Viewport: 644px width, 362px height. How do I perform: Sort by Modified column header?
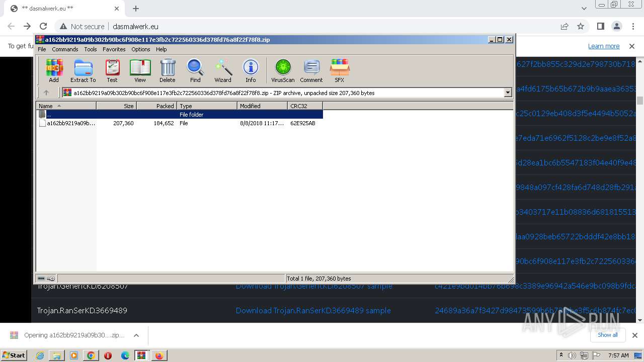pos(262,106)
